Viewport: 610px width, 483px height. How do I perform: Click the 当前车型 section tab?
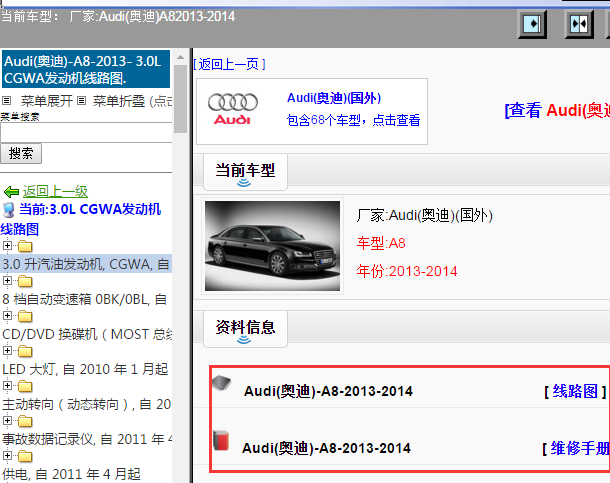click(245, 172)
